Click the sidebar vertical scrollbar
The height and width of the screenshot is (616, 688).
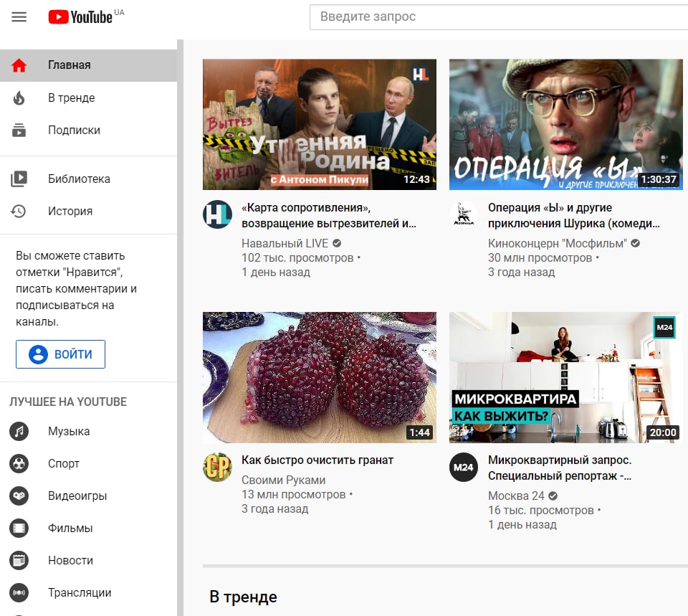pos(180,328)
